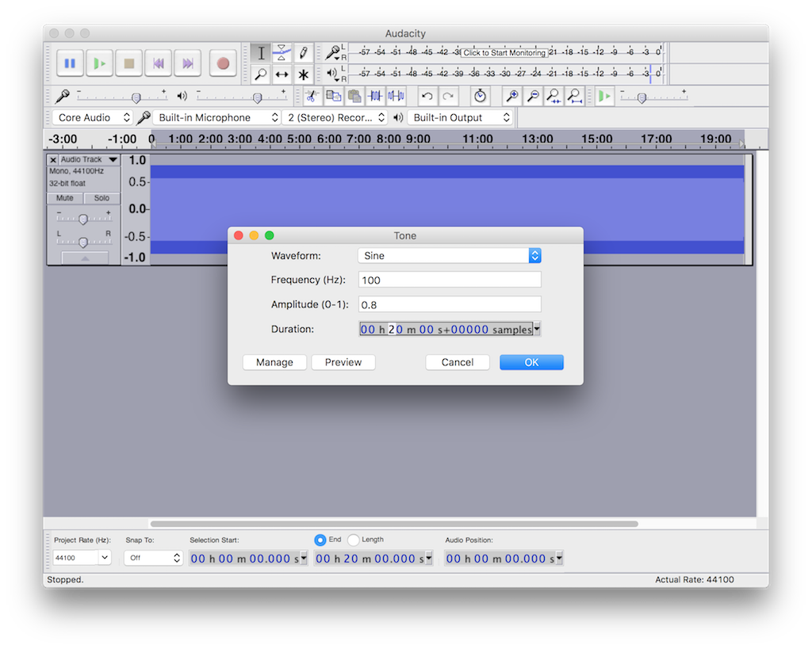Skip to end of project
The height and width of the screenshot is (649, 812).
pos(188,63)
